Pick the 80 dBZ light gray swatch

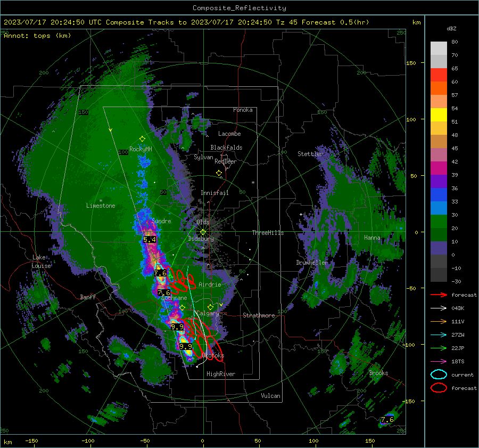[x=439, y=48]
